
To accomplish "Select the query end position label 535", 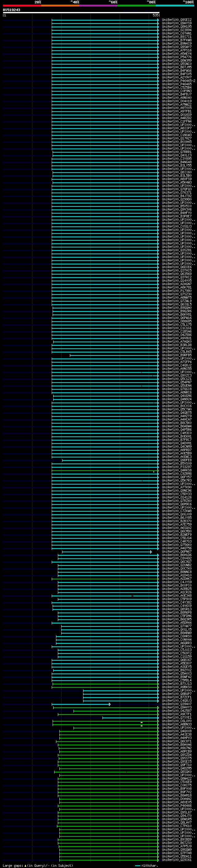I will [x=155, y=15].
